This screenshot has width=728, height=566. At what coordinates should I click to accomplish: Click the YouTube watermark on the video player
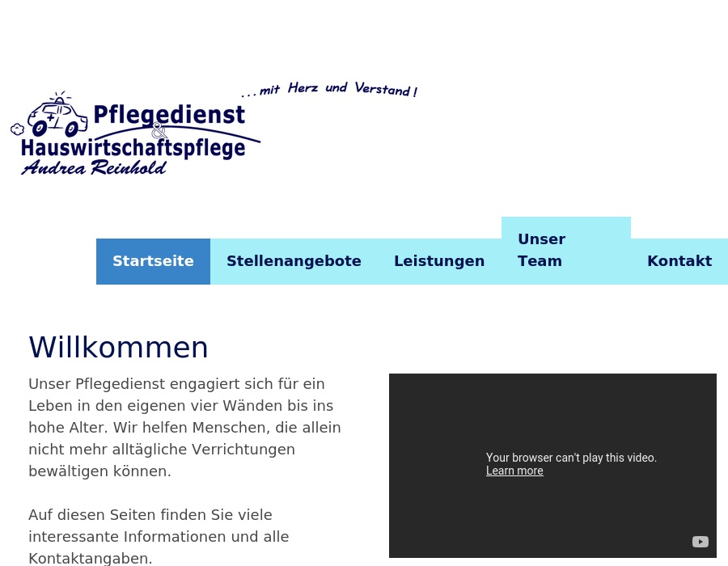coord(699,542)
